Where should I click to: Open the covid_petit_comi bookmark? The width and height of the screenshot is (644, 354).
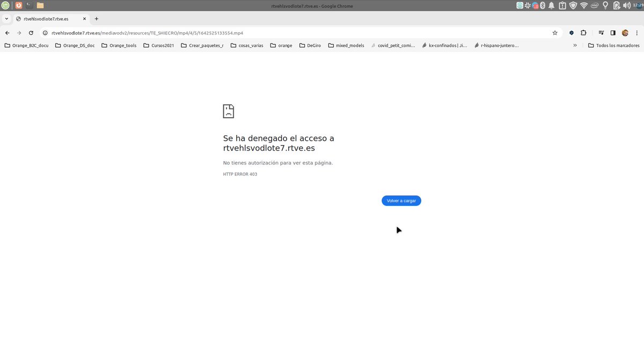coord(393,46)
